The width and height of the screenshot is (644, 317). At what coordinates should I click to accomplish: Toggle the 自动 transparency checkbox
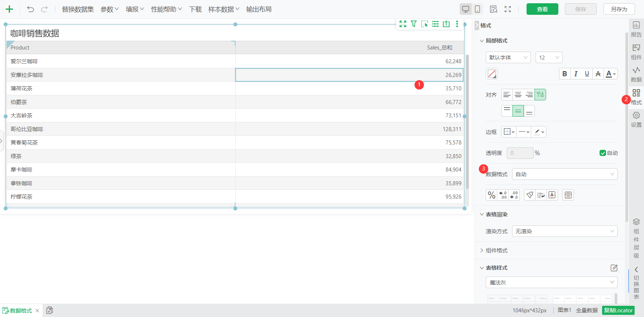tap(602, 153)
